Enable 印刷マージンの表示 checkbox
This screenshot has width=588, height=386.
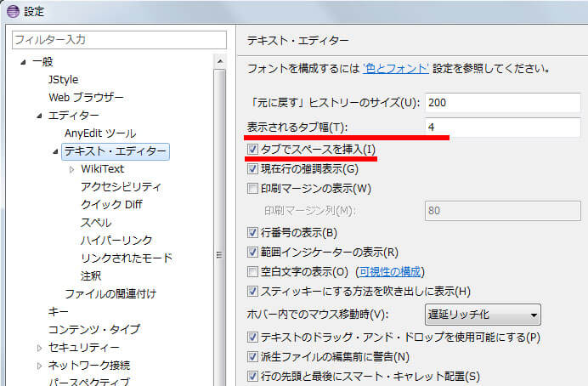(252, 188)
